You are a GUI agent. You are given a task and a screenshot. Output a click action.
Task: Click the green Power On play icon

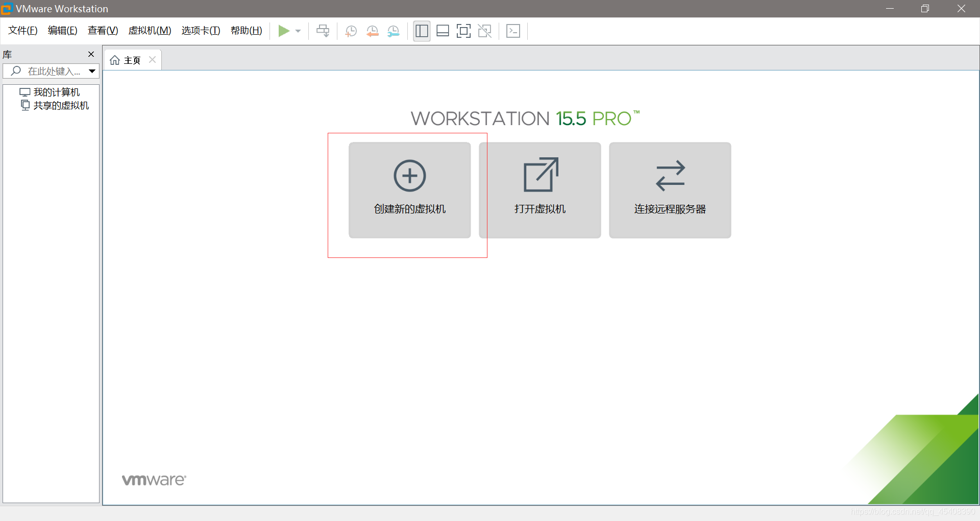[284, 31]
